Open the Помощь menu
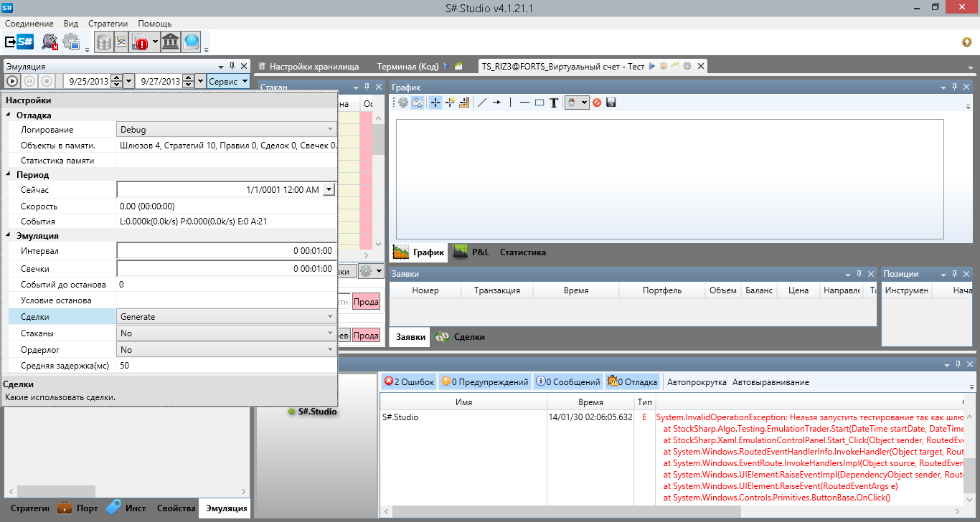980x522 pixels. click(x=154, y=24)
